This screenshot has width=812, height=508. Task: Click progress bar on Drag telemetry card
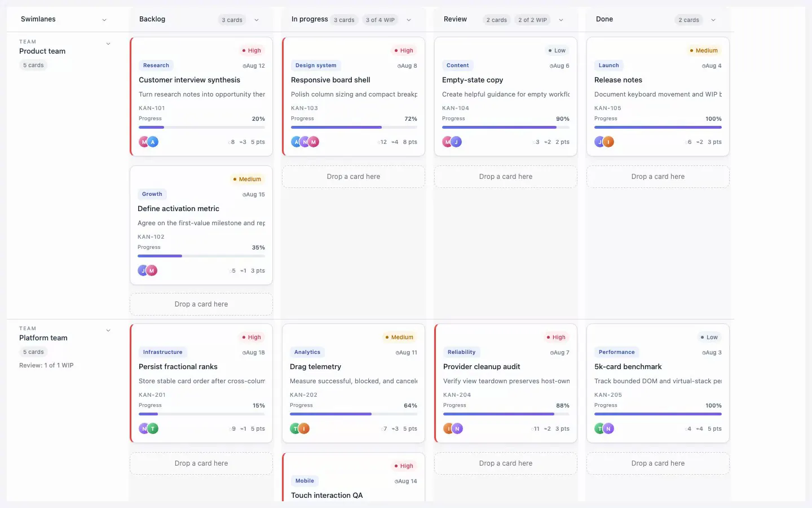[354, 414]
